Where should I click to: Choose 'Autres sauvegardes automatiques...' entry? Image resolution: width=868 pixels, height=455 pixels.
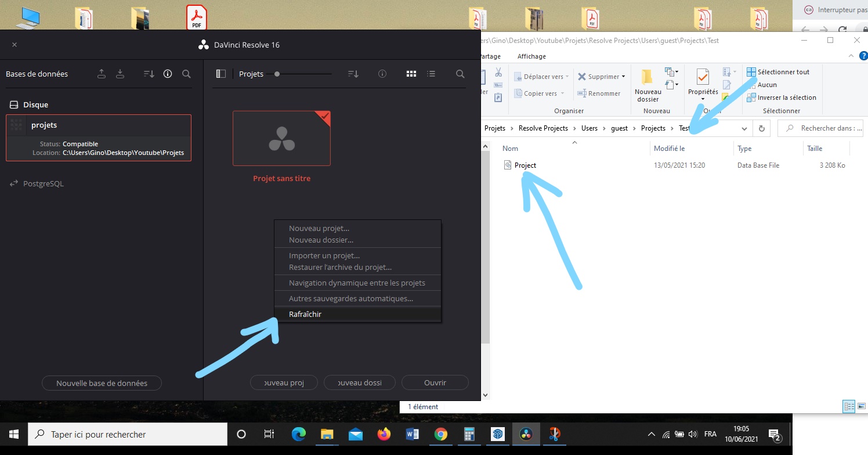pyautogui.click(x=351, y=298)
